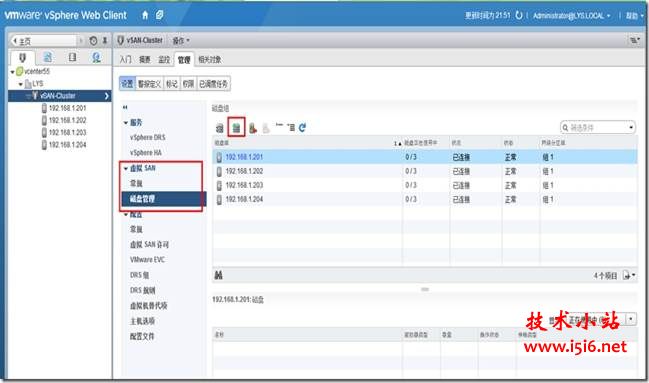The height and width of the screenshot is (383, 649).
Task: Open the Hosts and Clusters navigator tab icon
Action: tap(22, 57)
